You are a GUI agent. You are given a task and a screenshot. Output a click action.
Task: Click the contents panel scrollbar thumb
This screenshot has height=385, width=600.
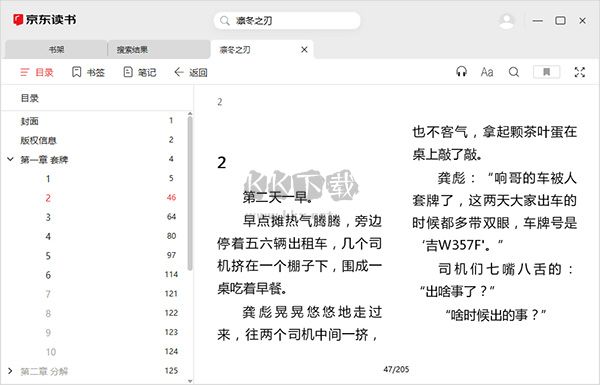click(190, 193)
